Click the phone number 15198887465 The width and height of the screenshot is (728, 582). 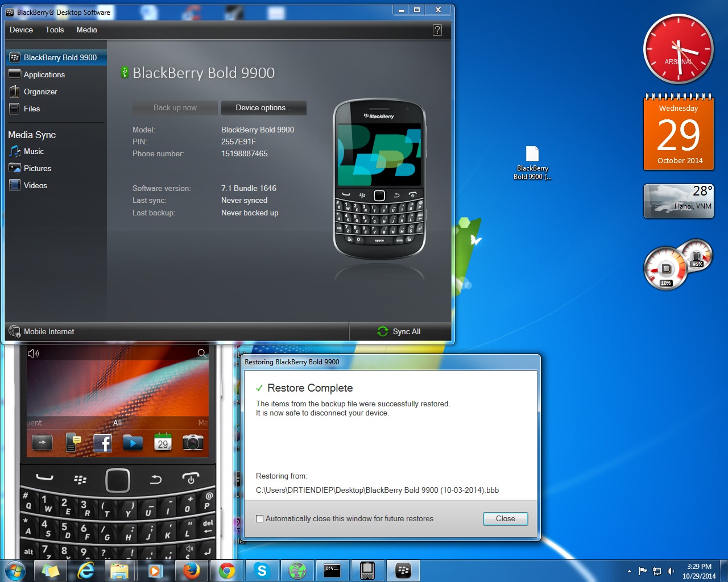(x=245, y=153)
